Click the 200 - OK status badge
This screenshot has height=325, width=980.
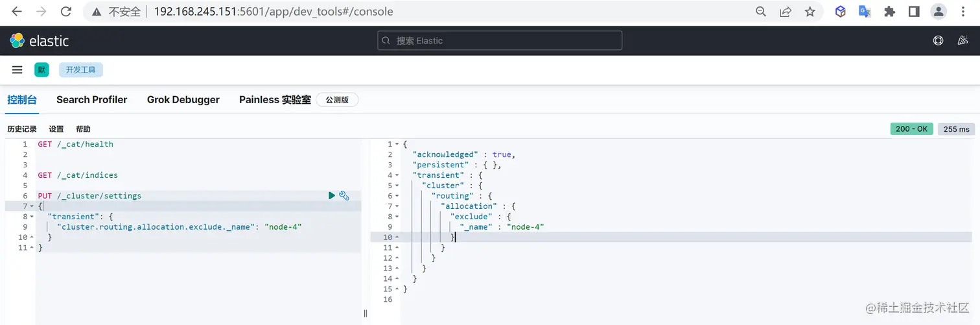[x=912, y=129]
